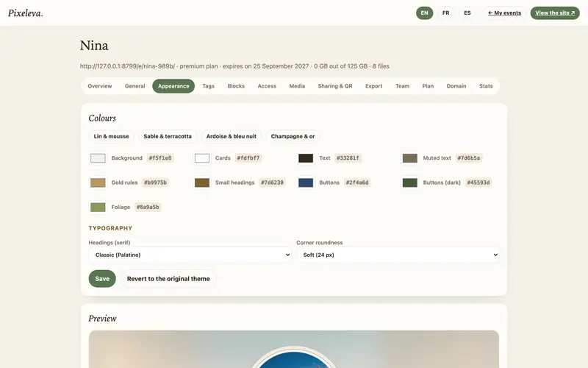Click the site preview image
The image size is (588, 368).
point(294,349)
